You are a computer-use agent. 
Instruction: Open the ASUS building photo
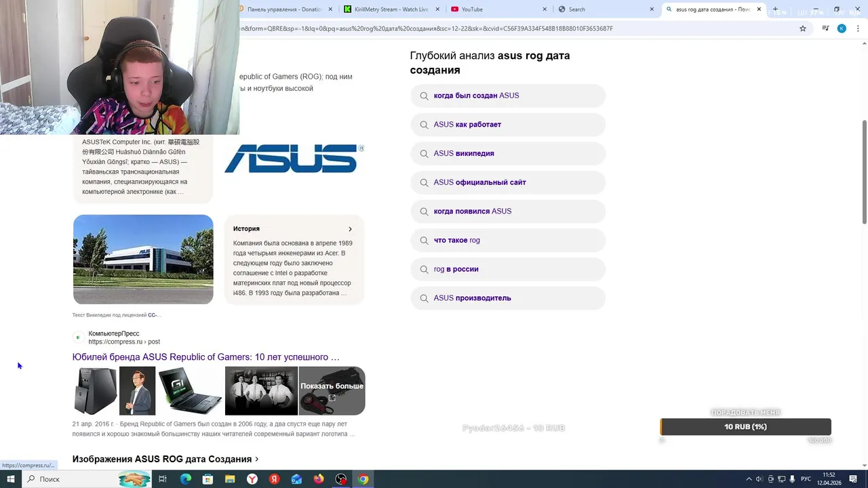coord(143,260)
